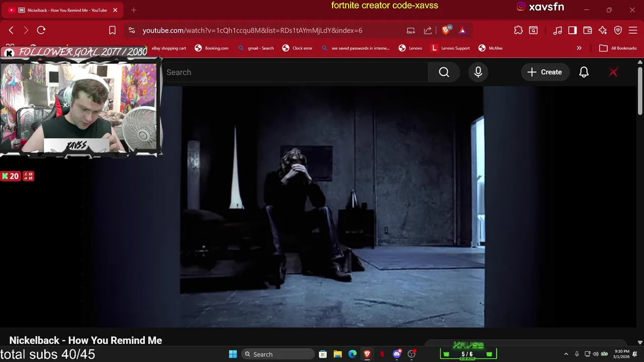Open the Brave main hamburger menu
Image resolution: width=644 pixels, height=362 pixels.
pyautogui.click(x=633, y=30)
